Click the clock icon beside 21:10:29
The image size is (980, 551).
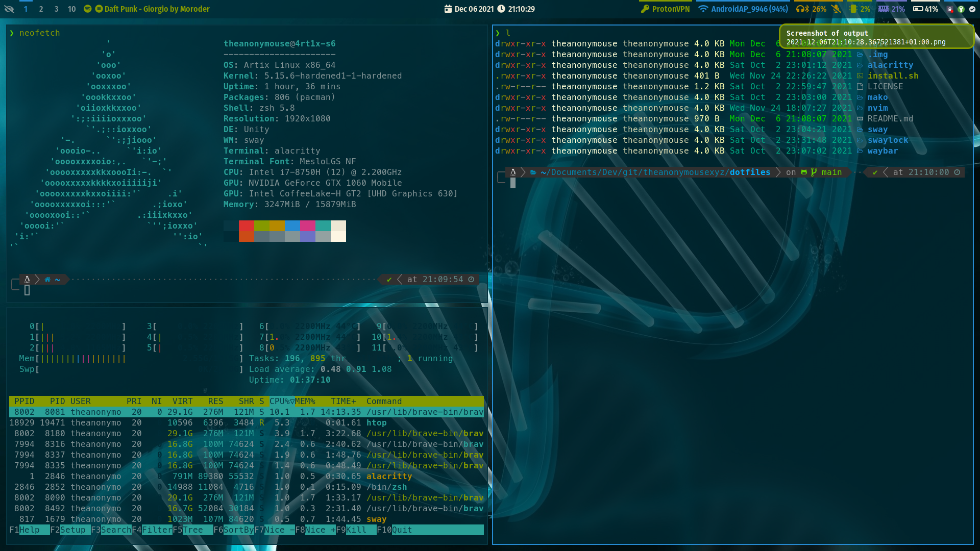[501, 9]
